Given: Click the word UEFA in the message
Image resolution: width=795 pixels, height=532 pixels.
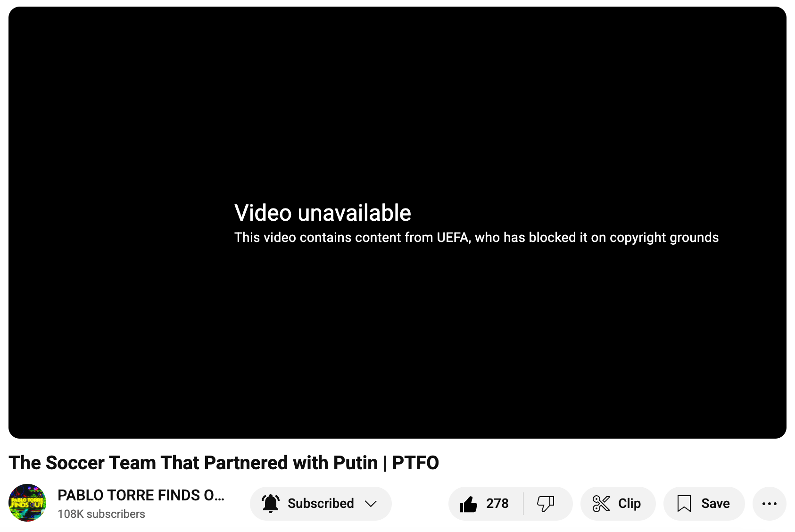Looking at the screenshot, I should [x=453, y=237].
